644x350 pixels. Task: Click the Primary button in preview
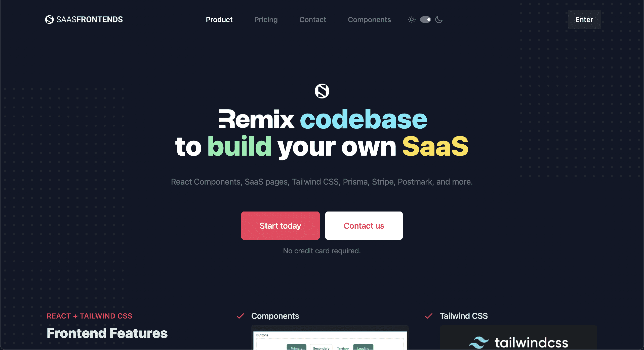pos(296,347)
